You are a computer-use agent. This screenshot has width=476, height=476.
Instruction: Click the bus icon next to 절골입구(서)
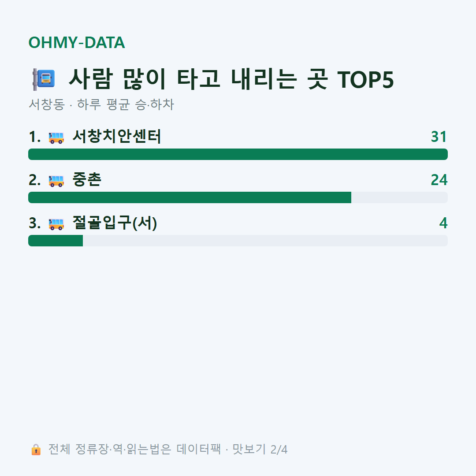pyautogui.click(x=56, y=224)
